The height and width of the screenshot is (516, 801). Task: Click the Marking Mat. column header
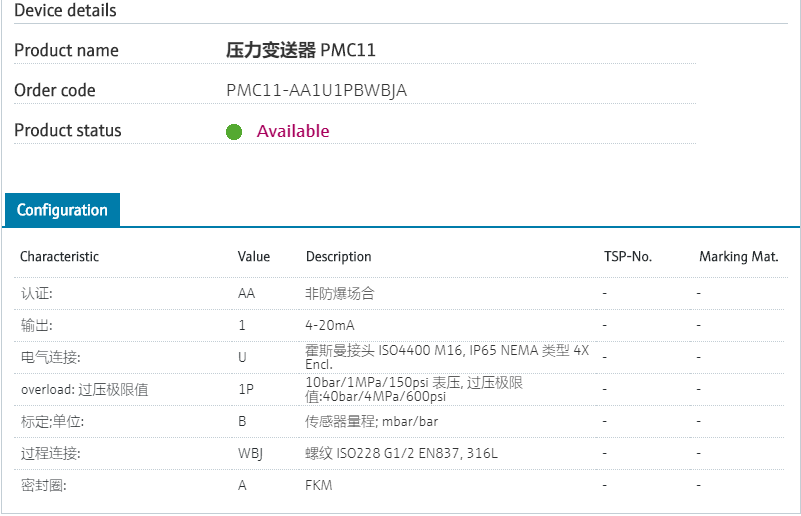(x=738, y=257)
